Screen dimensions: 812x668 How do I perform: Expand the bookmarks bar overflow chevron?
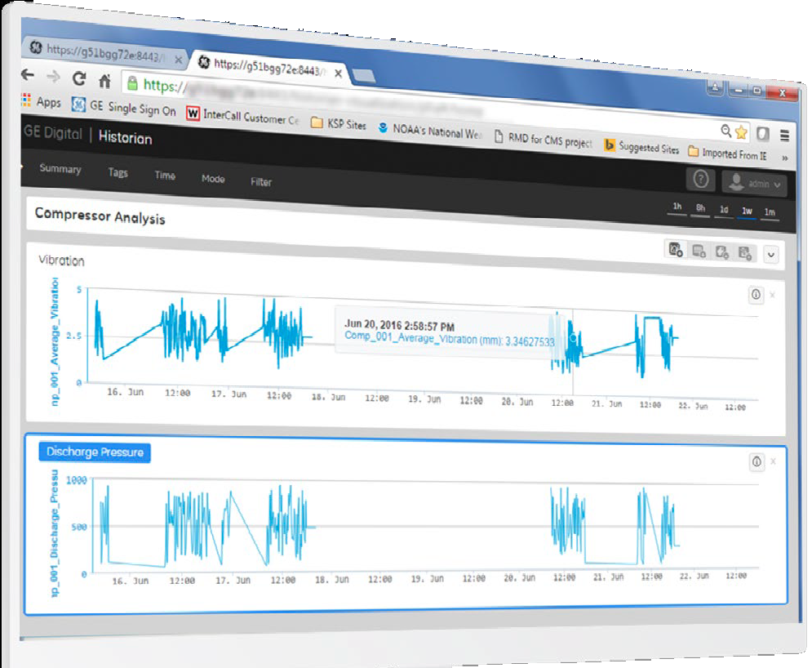pos(785,157)
